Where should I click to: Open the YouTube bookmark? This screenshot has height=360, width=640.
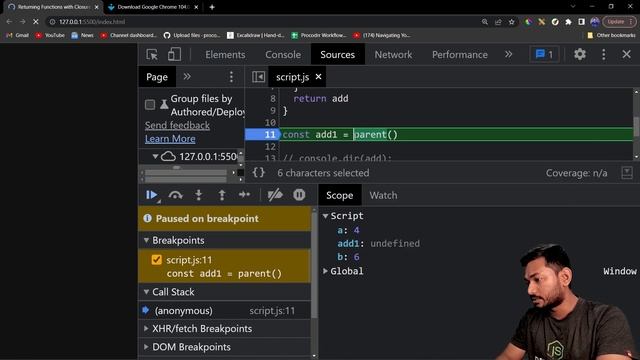(50, 36)
